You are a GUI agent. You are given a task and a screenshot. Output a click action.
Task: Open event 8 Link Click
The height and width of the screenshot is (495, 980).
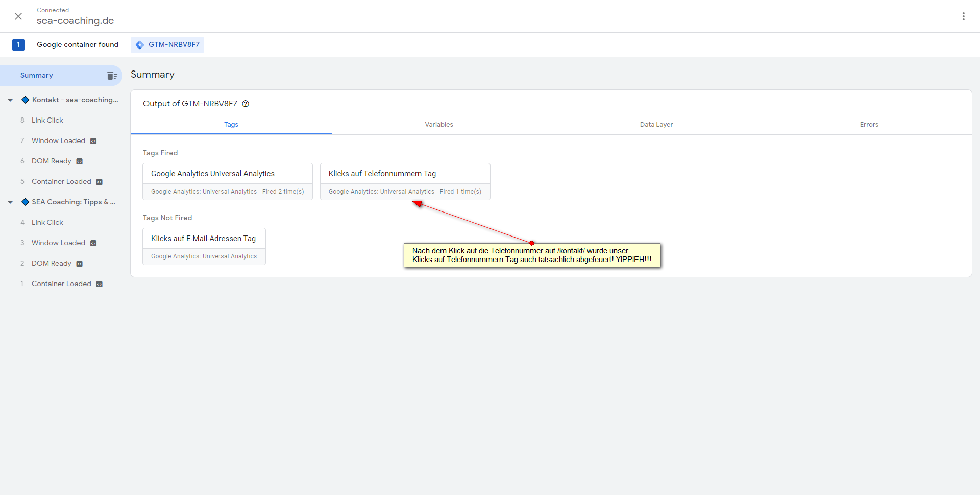(47, 120)
